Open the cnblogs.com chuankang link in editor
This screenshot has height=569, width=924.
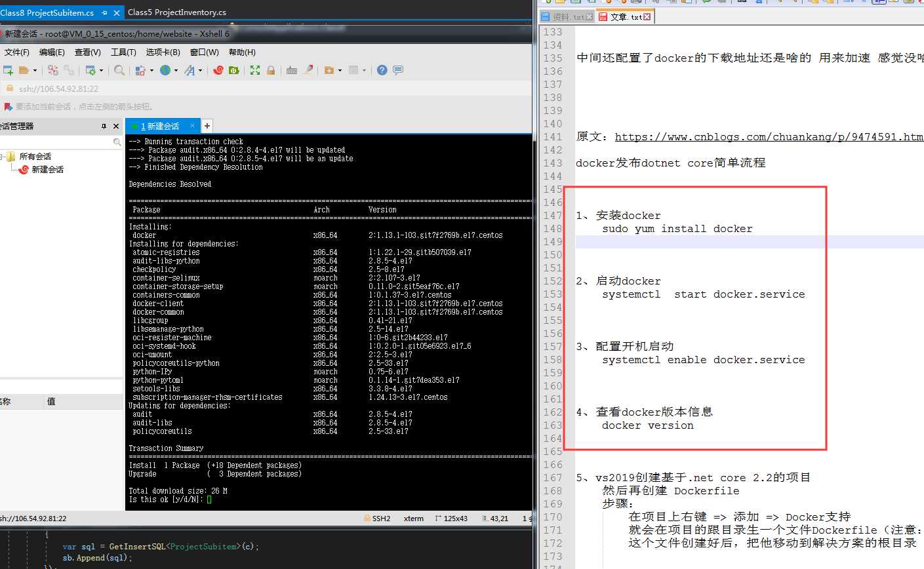coord(769,137)
